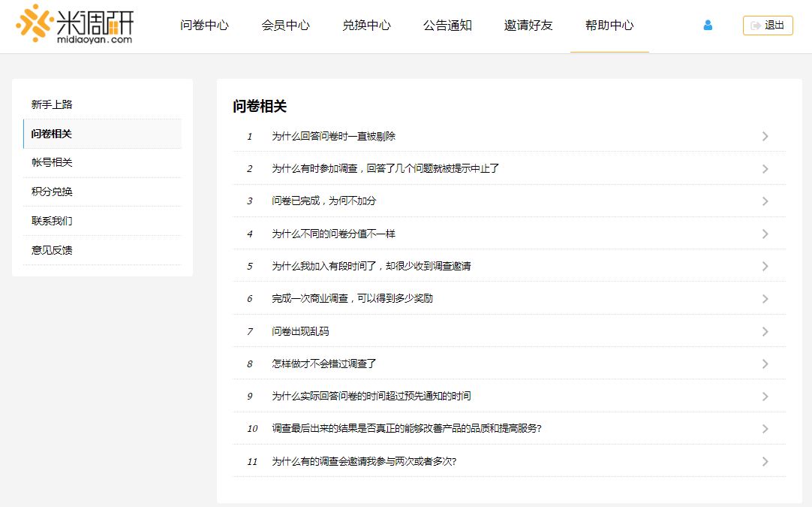
Task: Expand chevron for 怎样做才不会错过调查了
Action: (765, 364)
